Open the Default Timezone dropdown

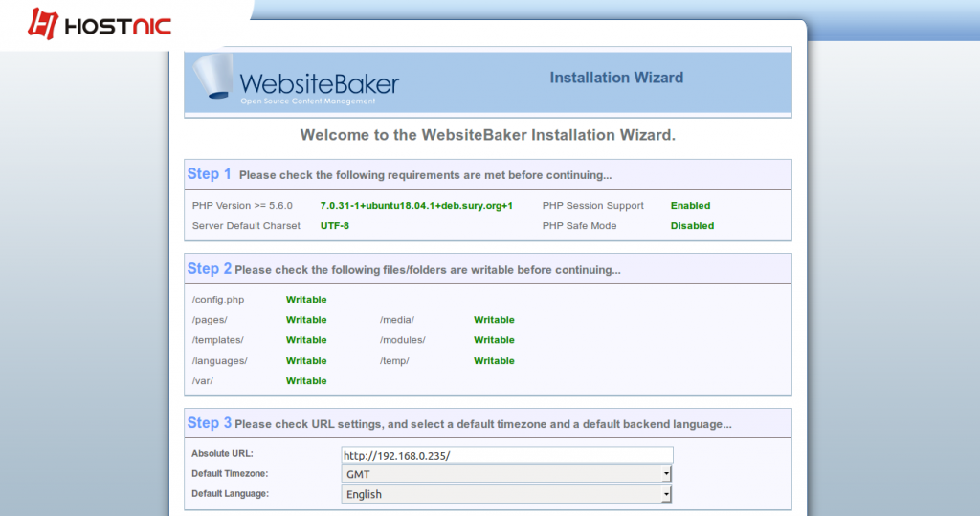pyautogui.click(x=506, y=474)
